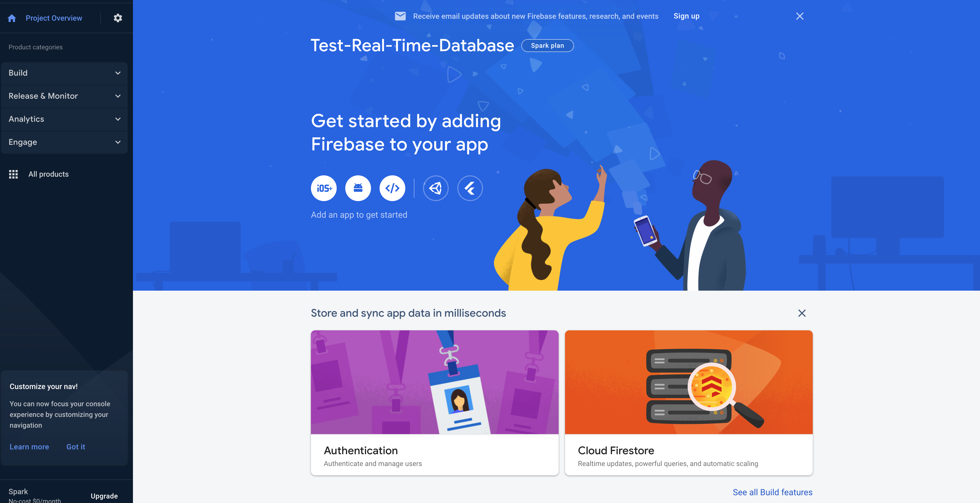
Task: Click See all Build features link
Action: pos(773,491)
